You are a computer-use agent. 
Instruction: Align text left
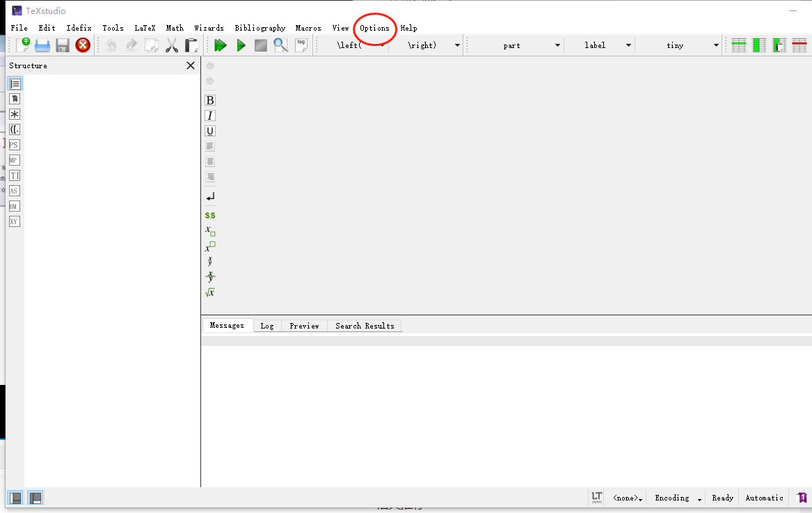[209, 146]
